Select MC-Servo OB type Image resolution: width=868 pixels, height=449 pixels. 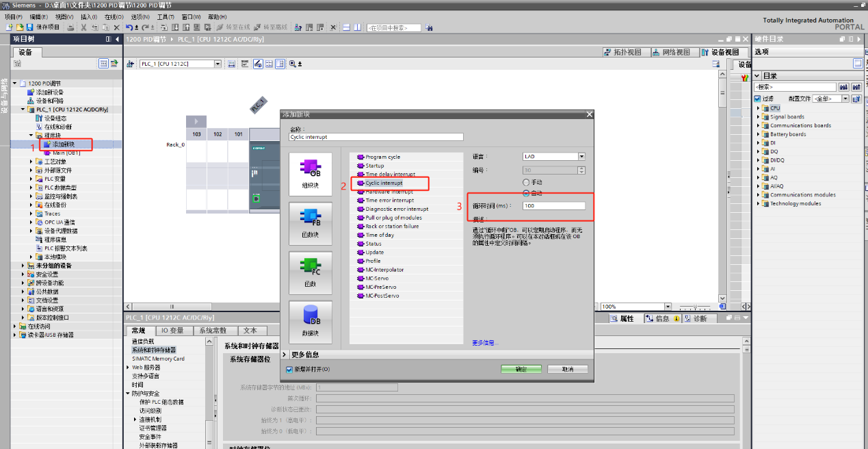378,279
